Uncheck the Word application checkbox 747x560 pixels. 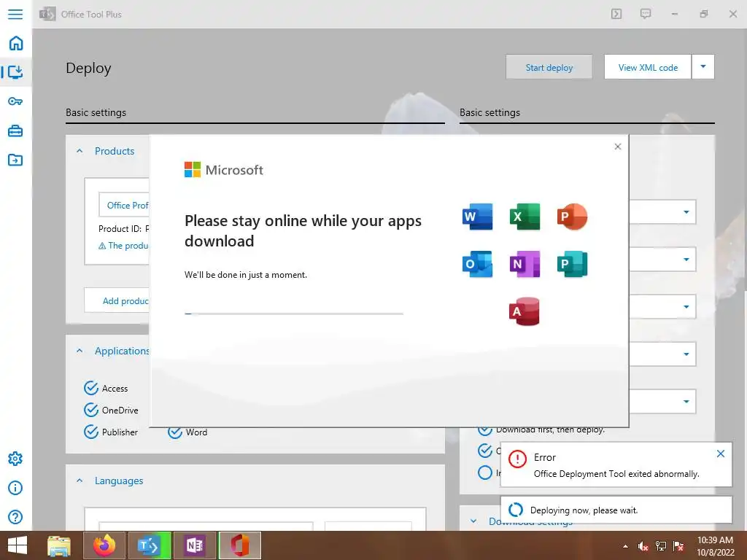pyautogui.click(x=175, y=432)
